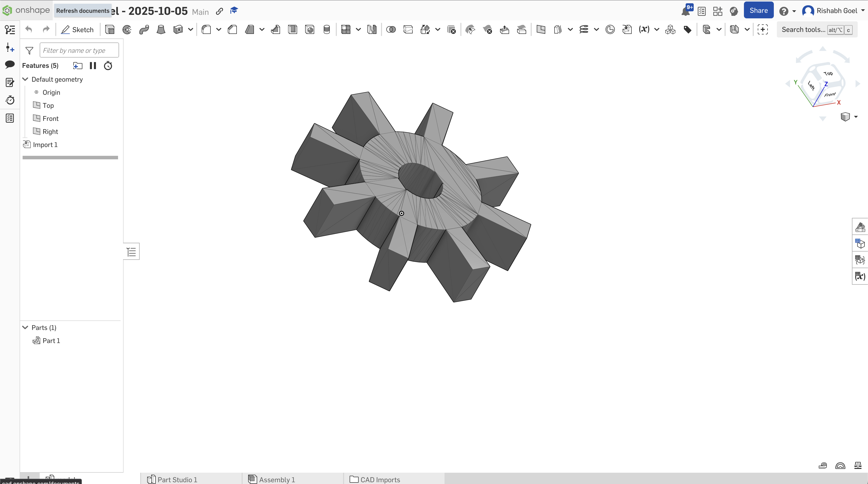Click the feature rollback bar
868x484 pixels.
coord(70,157)
